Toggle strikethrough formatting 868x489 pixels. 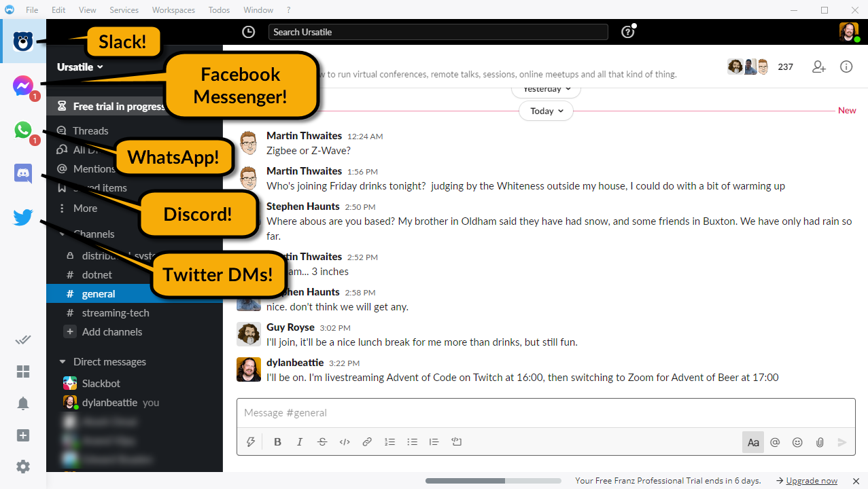322,442
